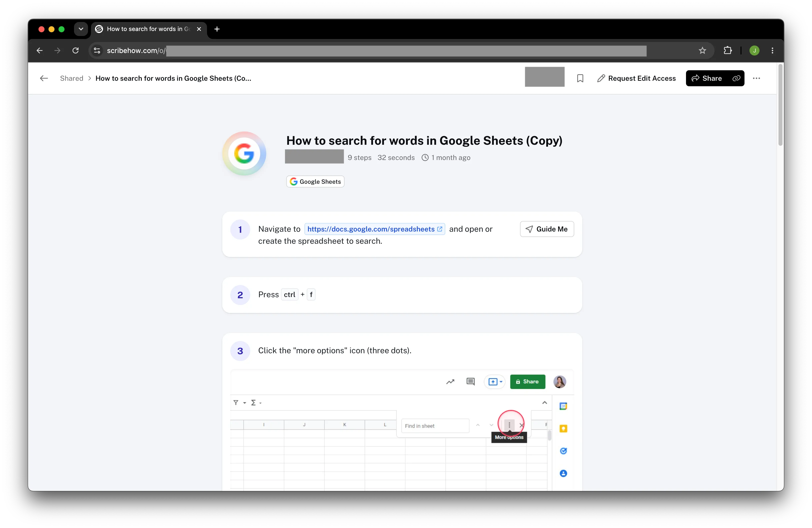Click the filter icon in the Sheets toolbar
The width and height of the screenshot is (812, 528).
236,403
